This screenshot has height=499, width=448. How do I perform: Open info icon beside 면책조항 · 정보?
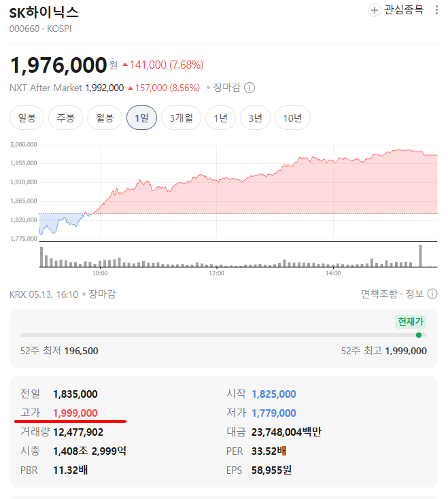pyautogui.click(x=432, y=294)
